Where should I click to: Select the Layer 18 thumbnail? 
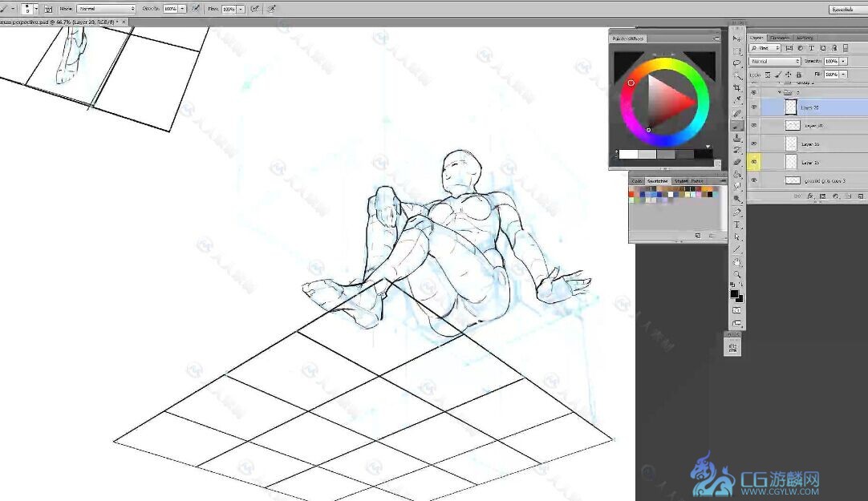pos(792,125)
